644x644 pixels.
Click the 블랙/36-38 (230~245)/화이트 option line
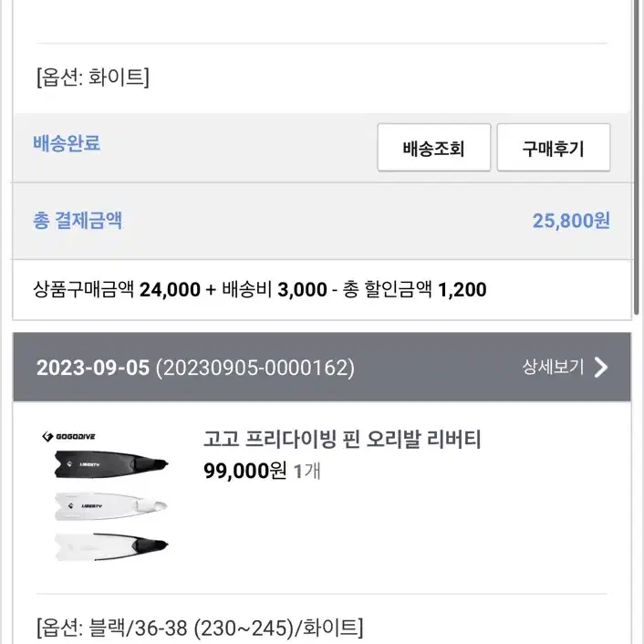[x=200, y=628]
